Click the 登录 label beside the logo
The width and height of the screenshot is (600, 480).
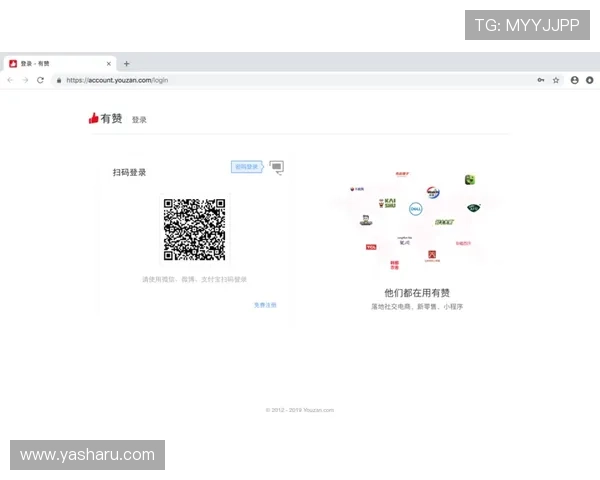click(139, 120)
